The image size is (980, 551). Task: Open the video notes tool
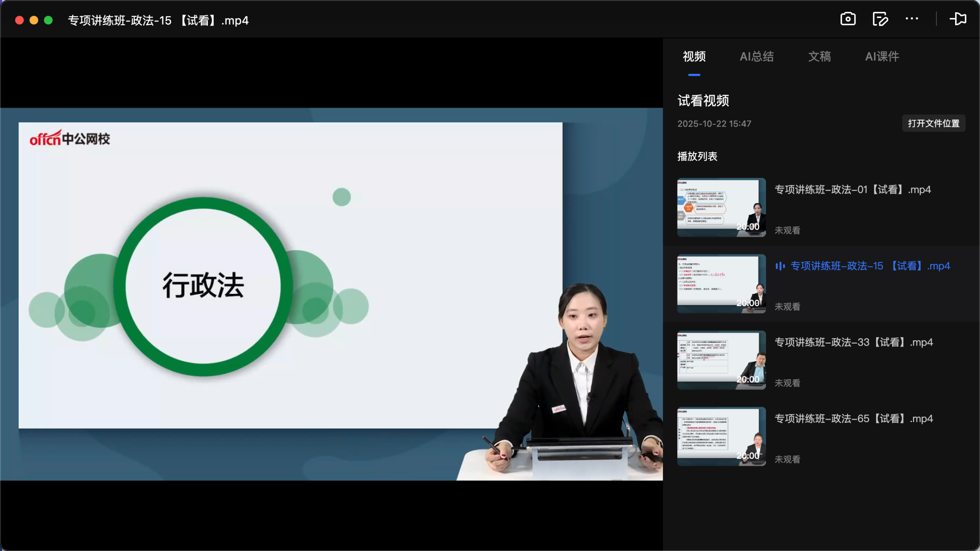click(x=879, y=19)
